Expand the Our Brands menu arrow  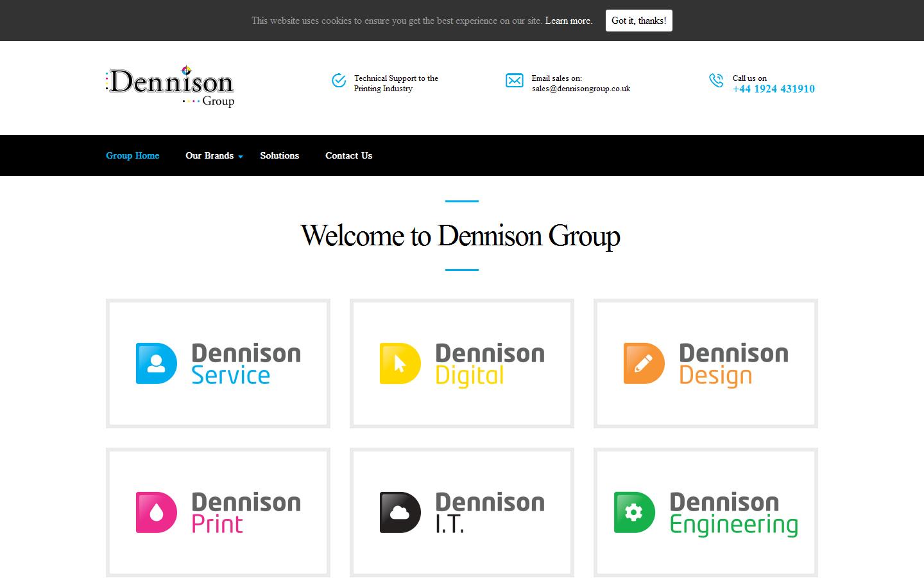point(241,157)
